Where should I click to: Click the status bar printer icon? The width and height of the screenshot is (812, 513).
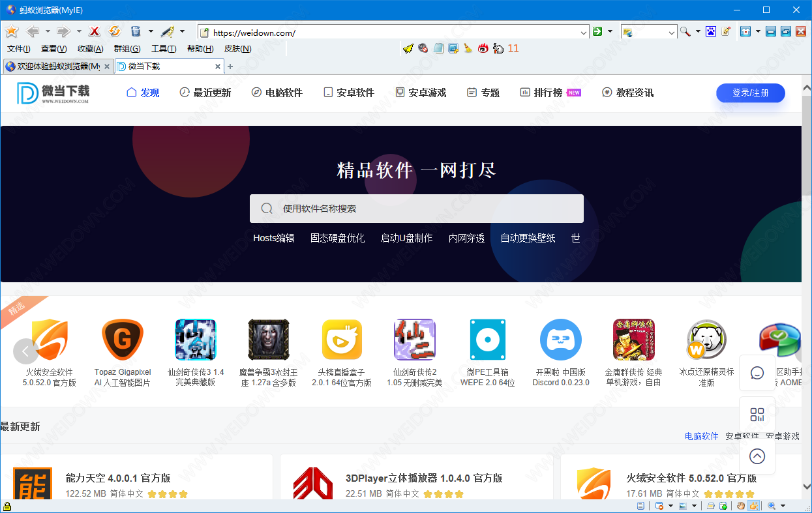coord(711,506)
